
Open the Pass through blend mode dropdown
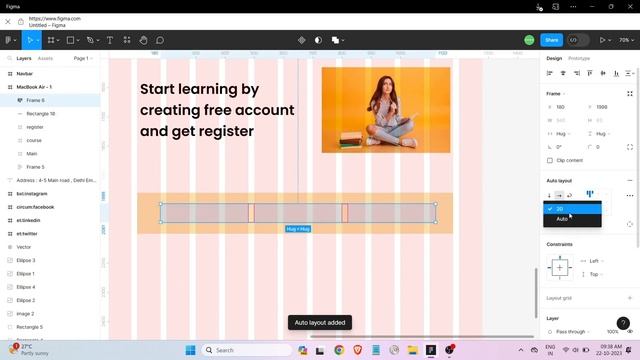[x=572, y=332]
